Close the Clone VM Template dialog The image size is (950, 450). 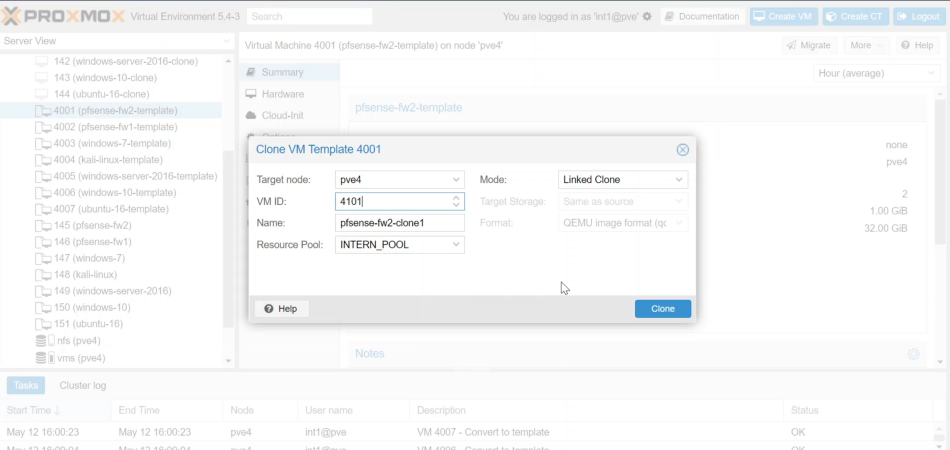point(682,150)
